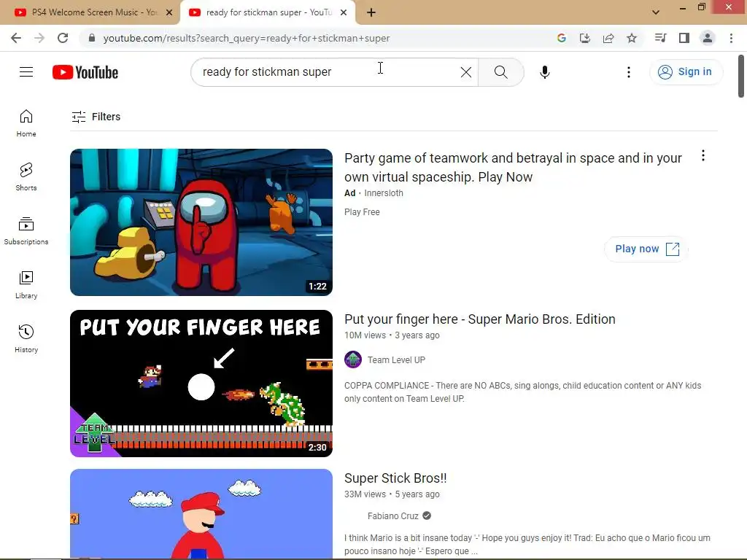The width and height of the screenshot is (747, 560).
Task: Reload the current page
Action: click(63, 38)
